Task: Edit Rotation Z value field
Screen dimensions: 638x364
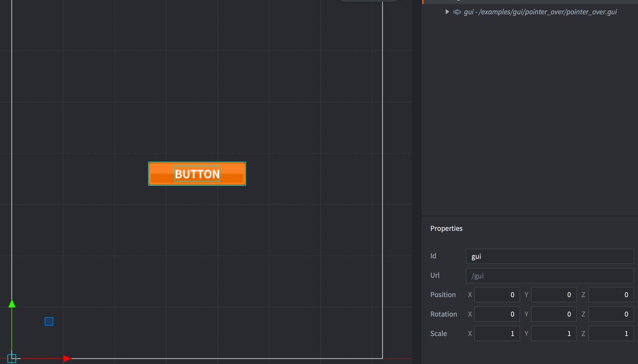Action: pos(611,314)
